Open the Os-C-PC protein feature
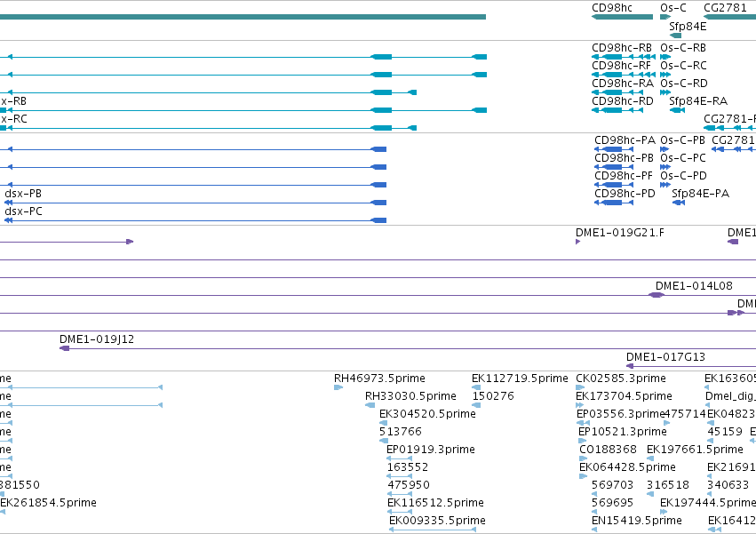 click(x=665, y=167)
